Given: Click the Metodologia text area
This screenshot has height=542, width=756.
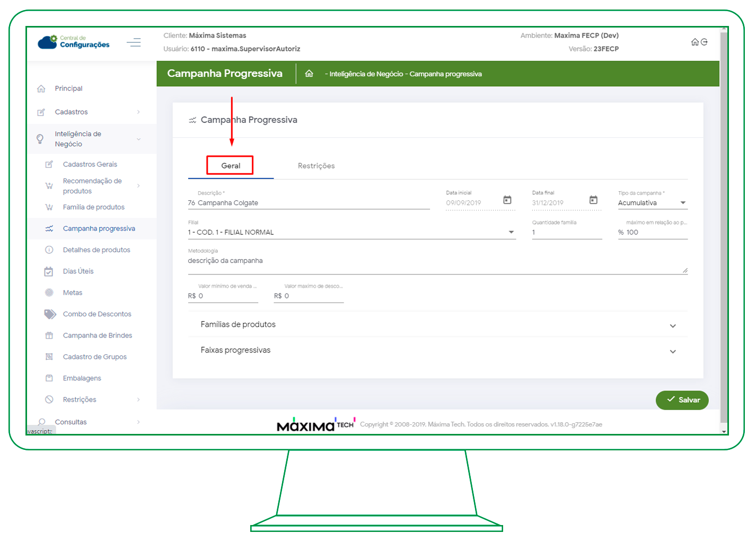Looking at the screenshot, I should click(438, 262).
